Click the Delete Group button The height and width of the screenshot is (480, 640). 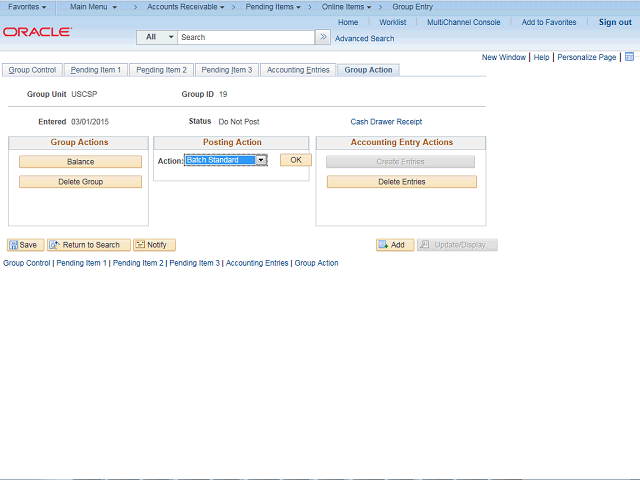pos(80,182)
